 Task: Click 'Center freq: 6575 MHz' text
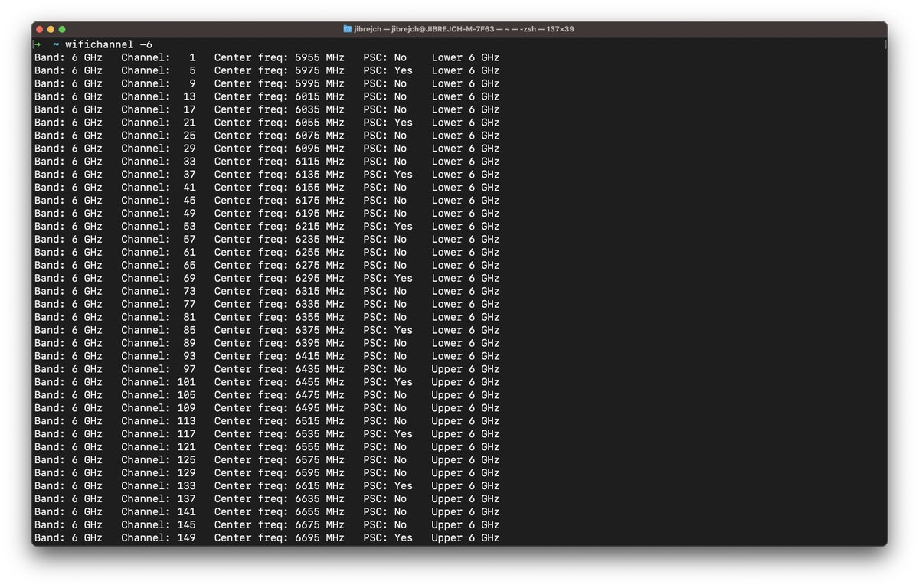coord(279,461)
